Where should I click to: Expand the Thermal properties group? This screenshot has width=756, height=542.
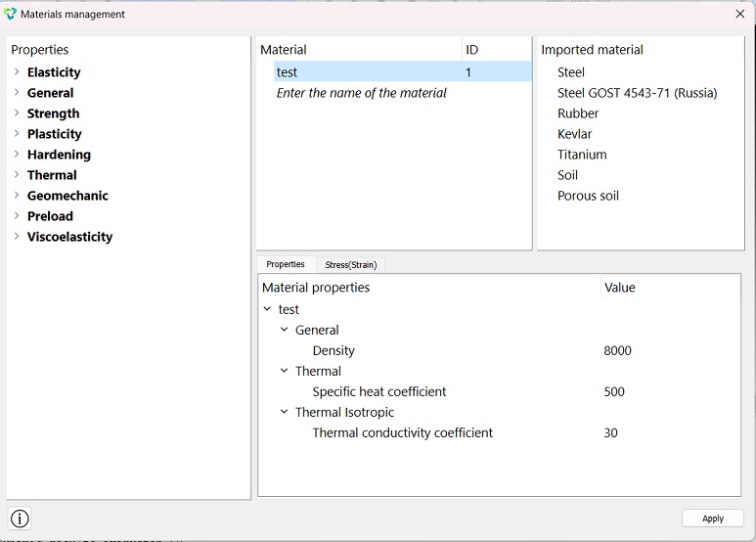[x=17, y=174]
